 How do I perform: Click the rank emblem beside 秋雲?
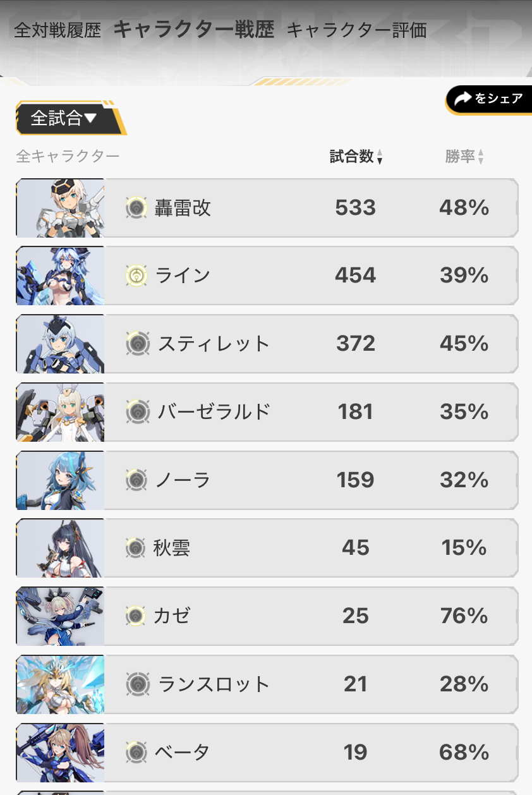[x=135, y=548]
